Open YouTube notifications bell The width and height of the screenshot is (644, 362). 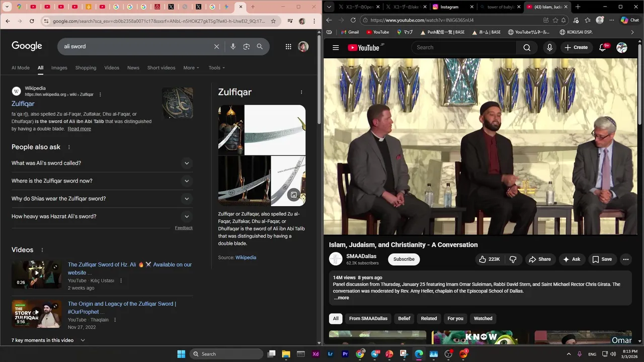pyautogui.click(x=603, y=47)
